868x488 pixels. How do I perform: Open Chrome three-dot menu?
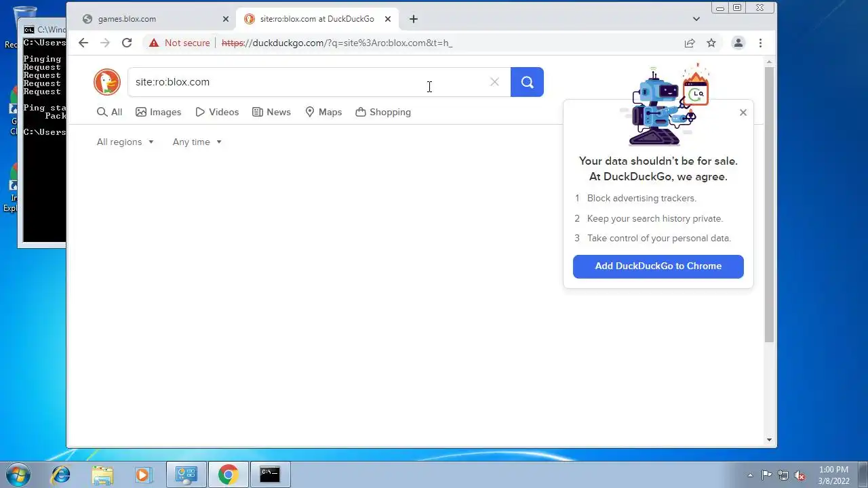760,43
